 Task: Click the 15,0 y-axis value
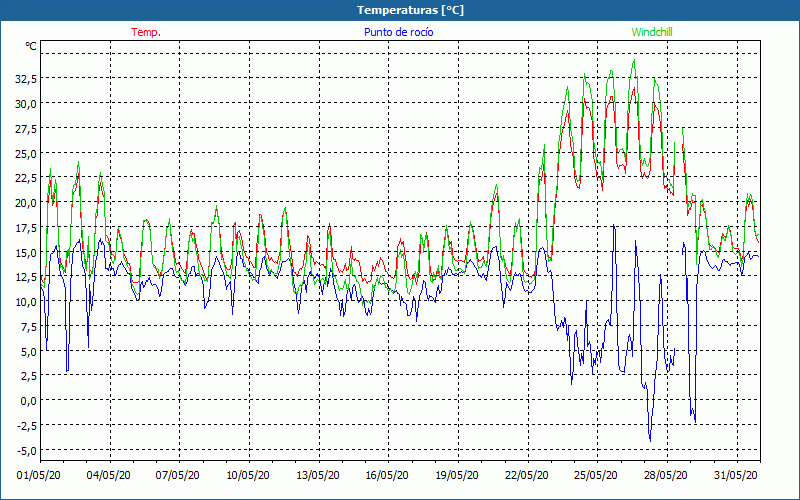coord(26,252)
